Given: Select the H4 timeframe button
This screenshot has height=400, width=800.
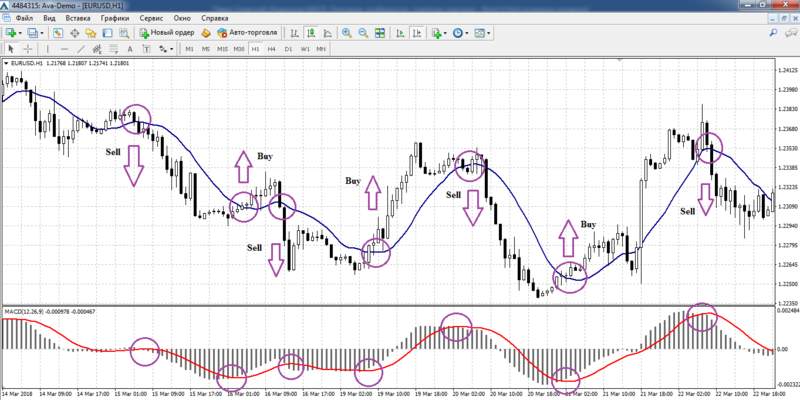Looking at the screenshot, I should point(271,48).
